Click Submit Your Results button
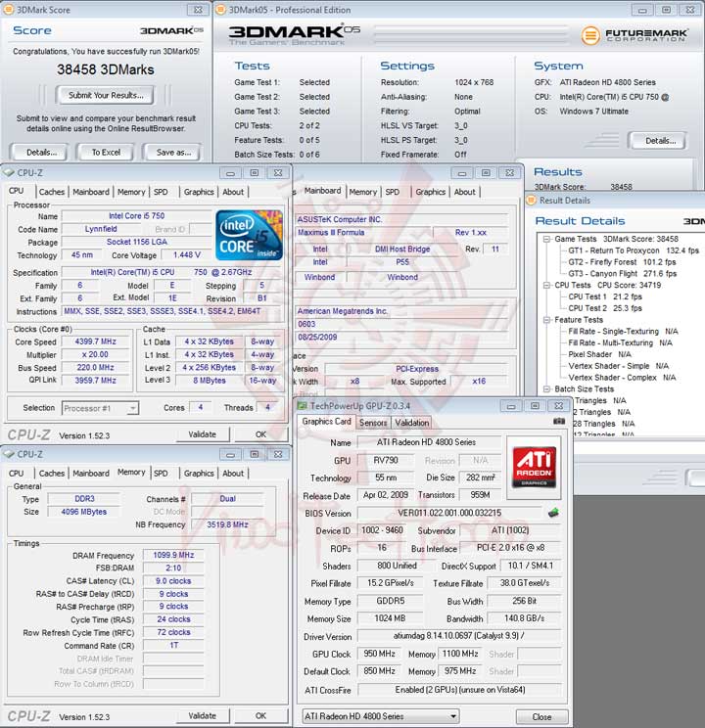The height and width of the screenshot is (728, 705). [x=106, y=95]
